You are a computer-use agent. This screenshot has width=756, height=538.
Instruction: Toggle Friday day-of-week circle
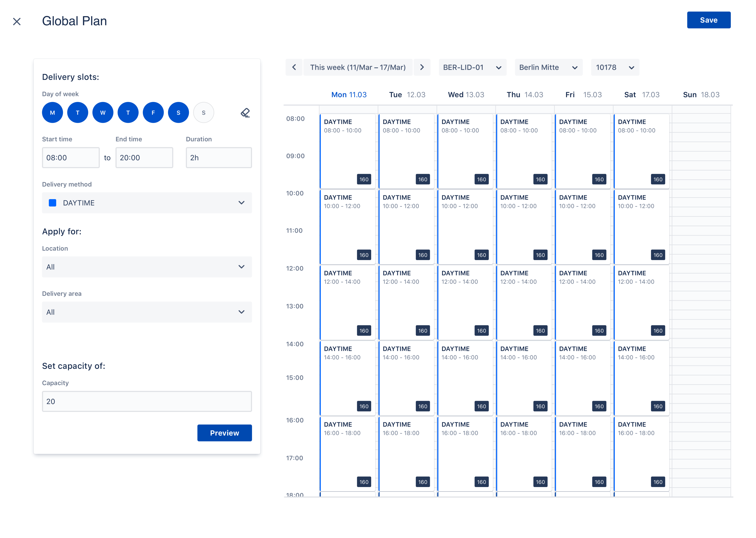(x=153, y=113)
